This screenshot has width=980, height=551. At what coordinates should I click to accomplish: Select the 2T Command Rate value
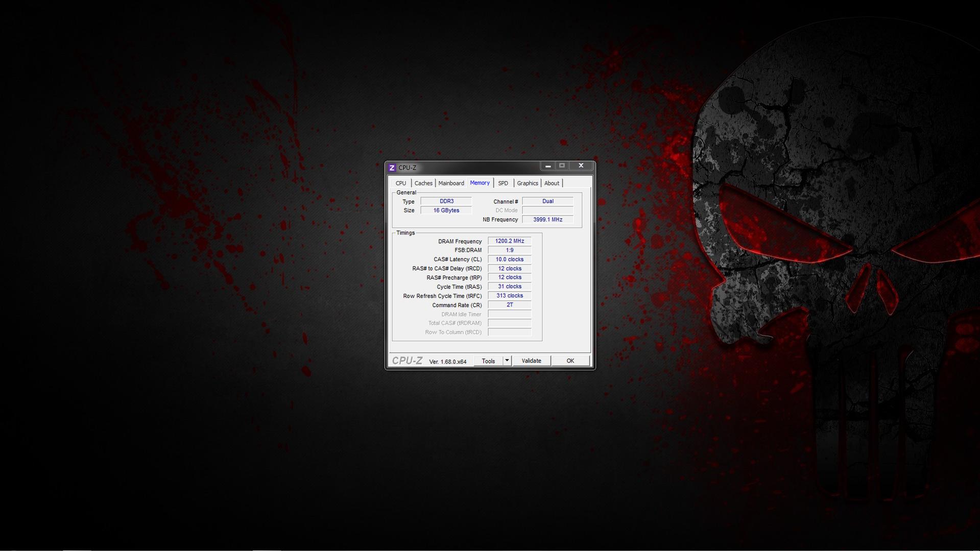coord(510,305)
